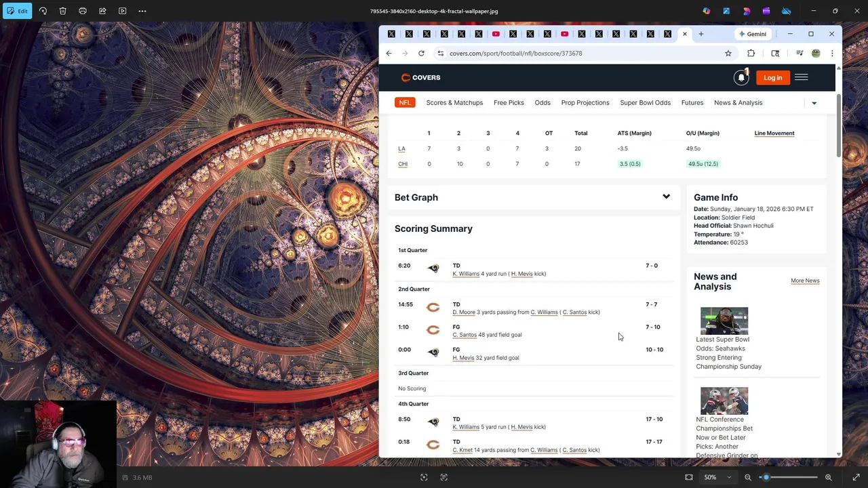Click the browser page vertical scrollbar
This screenshot has width=868, height=488.
click(x=839, y=126)
